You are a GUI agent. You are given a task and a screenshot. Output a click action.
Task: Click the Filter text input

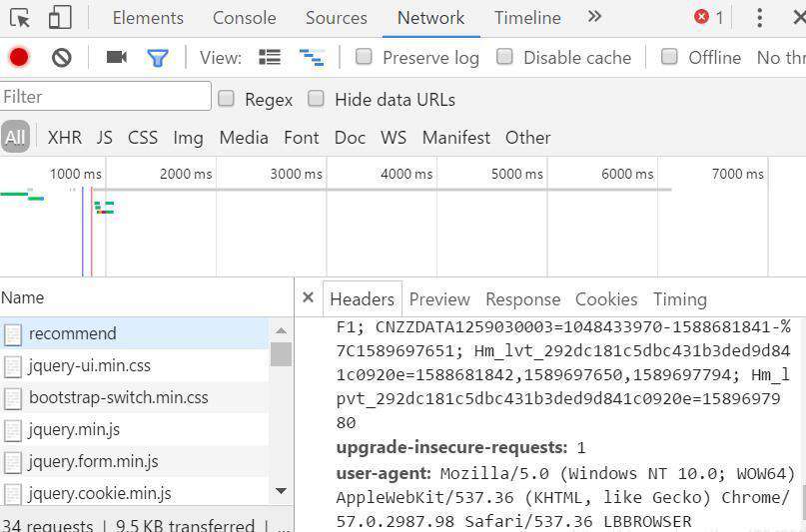pyautogui.click(x=106, y=96)
